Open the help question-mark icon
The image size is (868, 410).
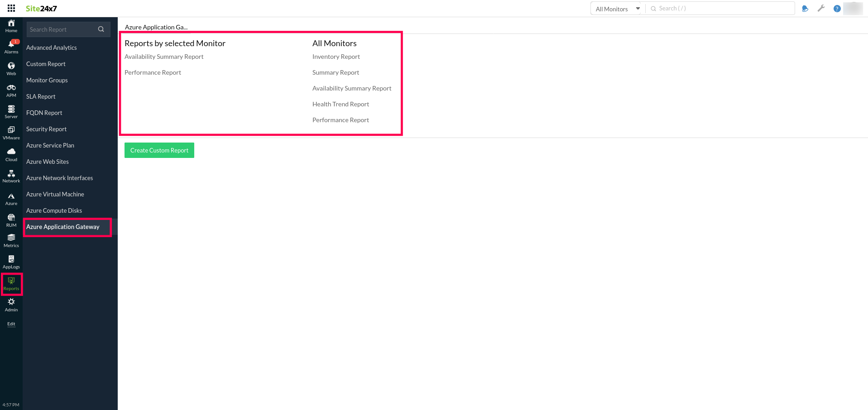[837, 8]
